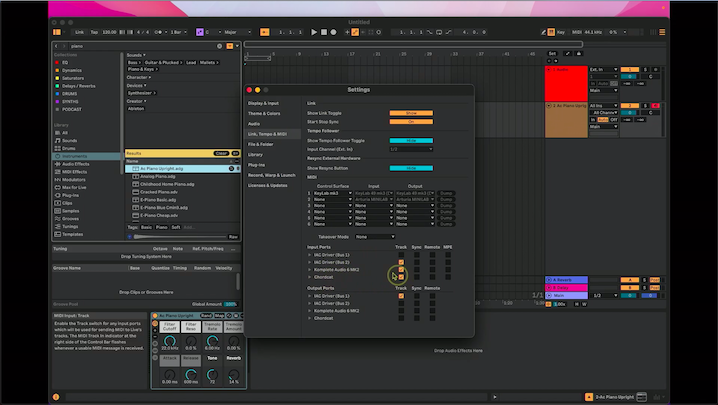Toggle Start Stop Sync On button
The width and height of the screenshot is (718, 405).
tap(411, 122)
